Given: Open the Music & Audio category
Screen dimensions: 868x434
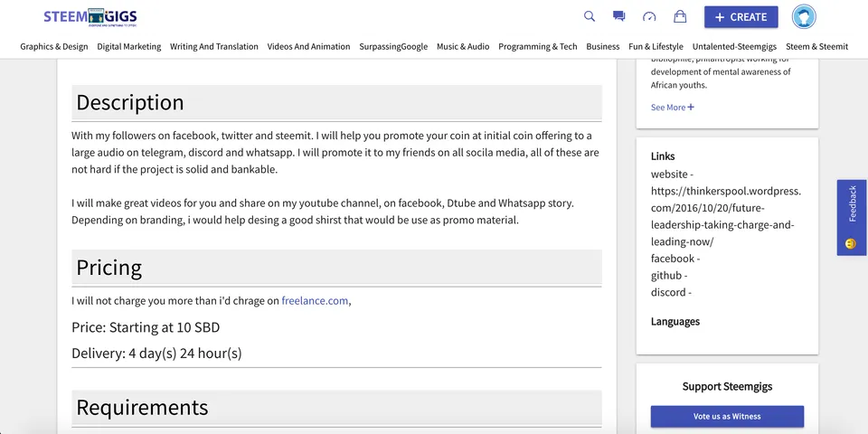Looking at the screenshot, I should 463,46.
